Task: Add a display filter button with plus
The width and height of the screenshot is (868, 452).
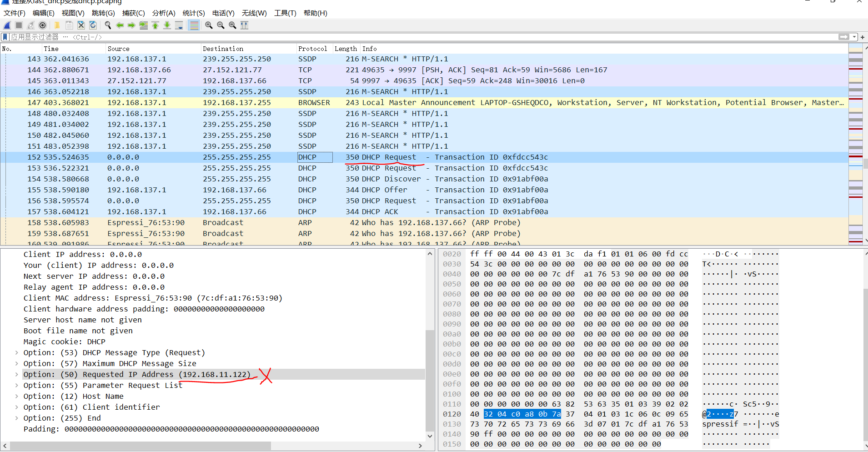Action: pyautogui.click(x=863, y=37)
